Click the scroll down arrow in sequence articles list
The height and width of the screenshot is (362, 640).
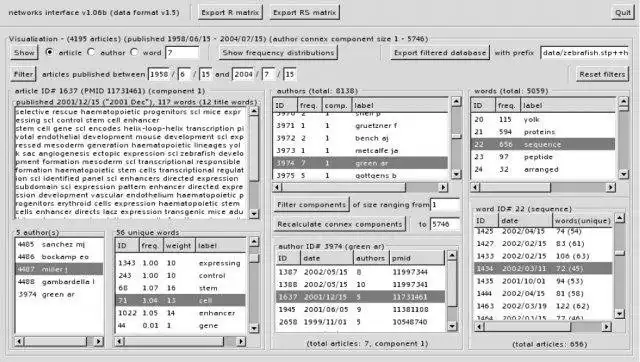click(x=620, y=313)
